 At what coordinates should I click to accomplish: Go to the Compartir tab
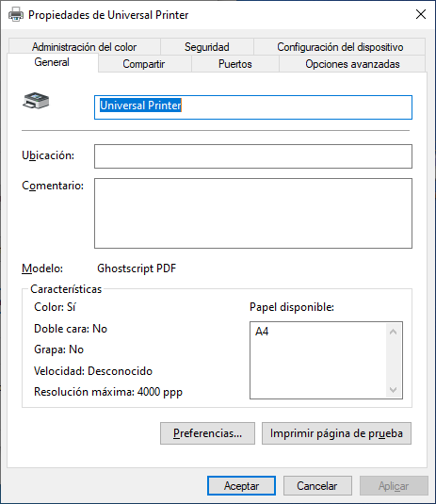(x=144, y=64)
